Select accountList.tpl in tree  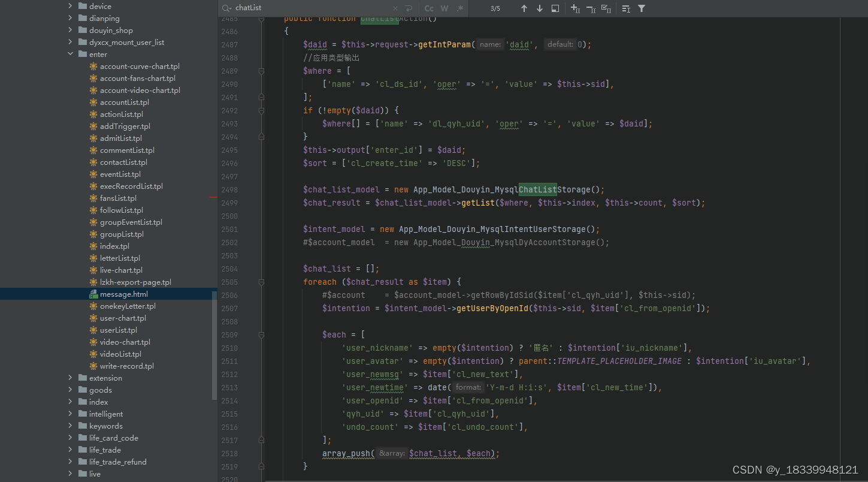coord(125,102)
